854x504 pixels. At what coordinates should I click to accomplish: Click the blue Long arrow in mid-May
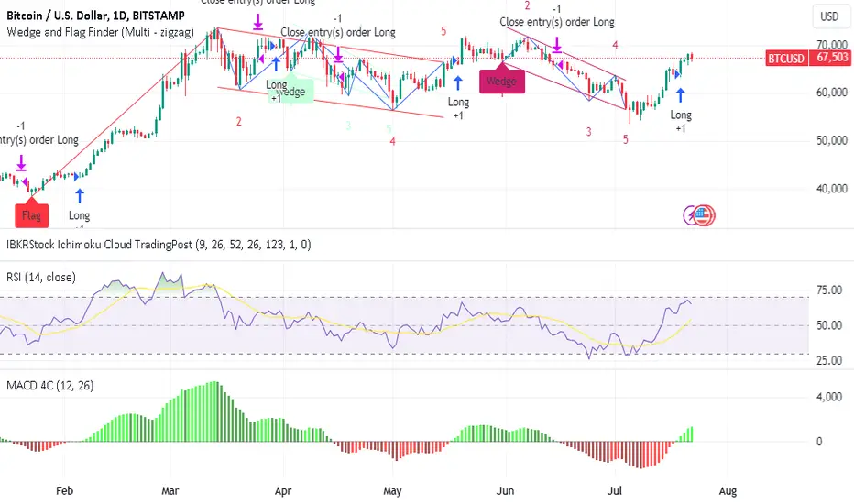(x=458, y=82)
